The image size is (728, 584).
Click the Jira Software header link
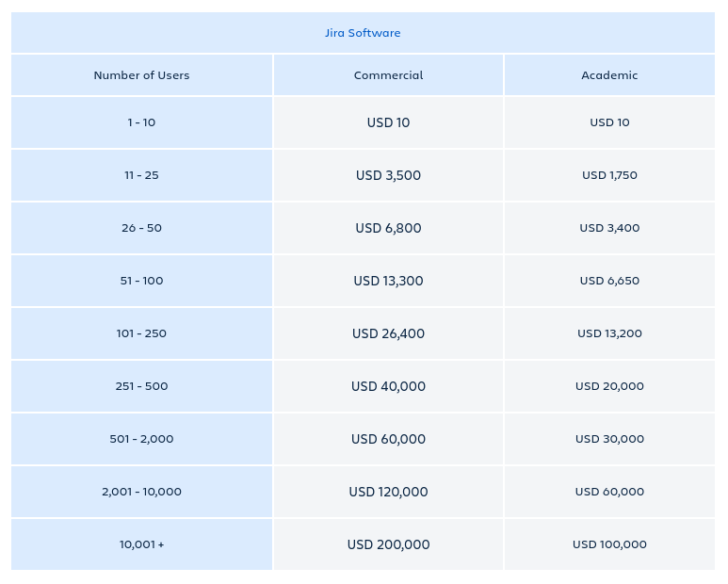363,33
